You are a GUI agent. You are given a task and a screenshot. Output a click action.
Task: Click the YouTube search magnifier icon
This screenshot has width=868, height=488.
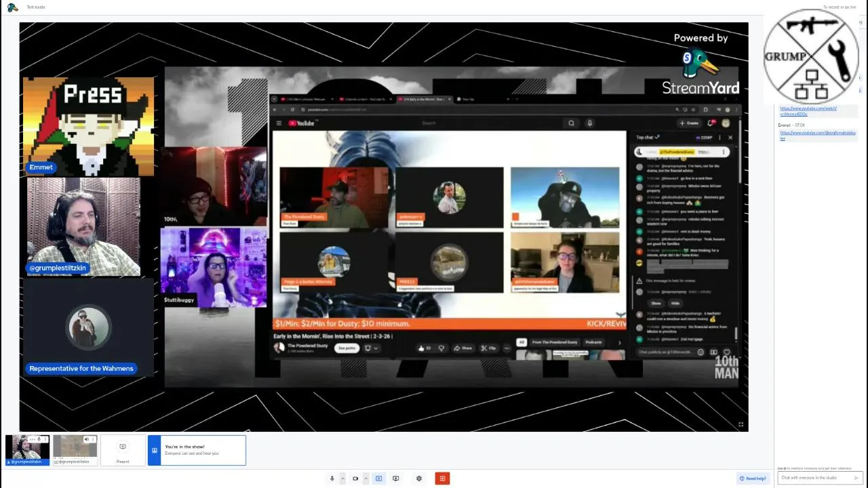click(572, 123)
